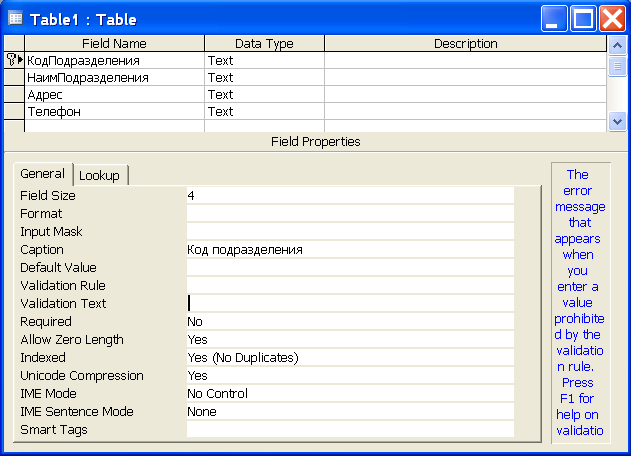
Task: Open the General tab
Action: click(x=42, y=174)
